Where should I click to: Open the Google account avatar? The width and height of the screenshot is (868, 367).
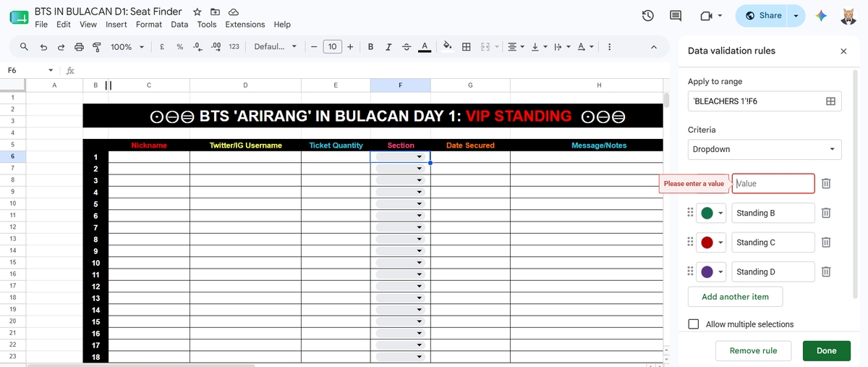point(848,16)
